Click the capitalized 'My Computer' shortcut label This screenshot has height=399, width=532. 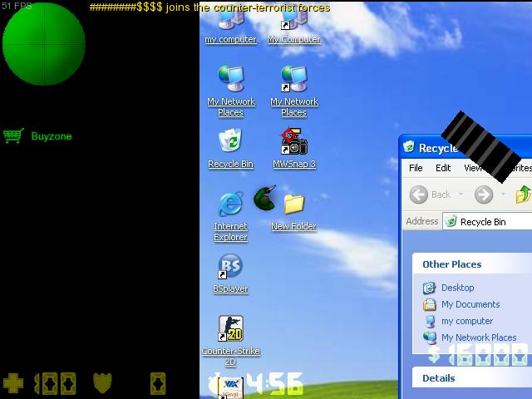[293, 39]
